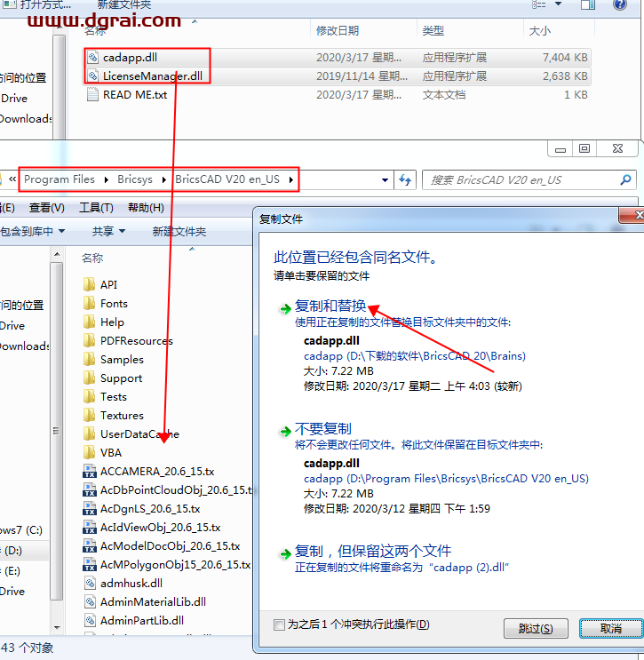The width and height of the screenshot is (644, 660).
Task: Click 新建文件夹 in lower window toolbar
Action: pos(179,231)
